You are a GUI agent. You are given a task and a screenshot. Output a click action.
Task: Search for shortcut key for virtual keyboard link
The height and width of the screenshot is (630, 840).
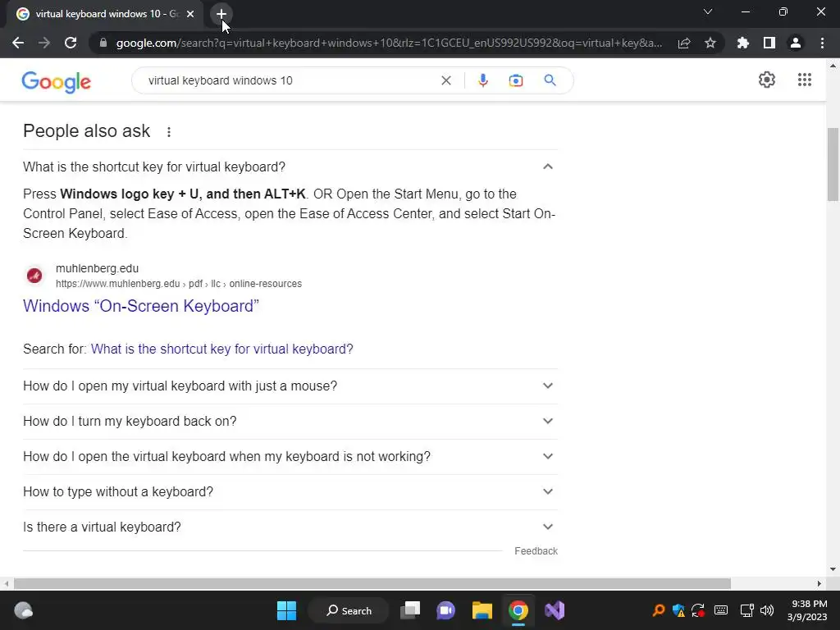point(221,349)
